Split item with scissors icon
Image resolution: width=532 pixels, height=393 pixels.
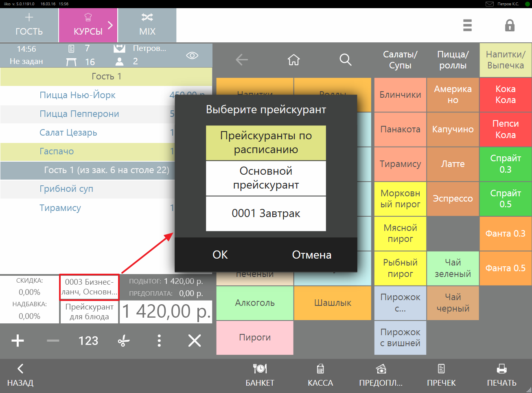[x=124, y=340]
